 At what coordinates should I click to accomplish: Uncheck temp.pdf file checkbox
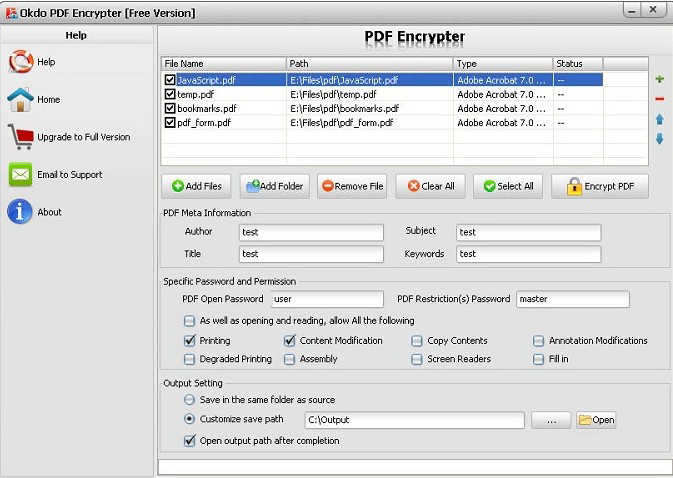(x=170, y=94)
